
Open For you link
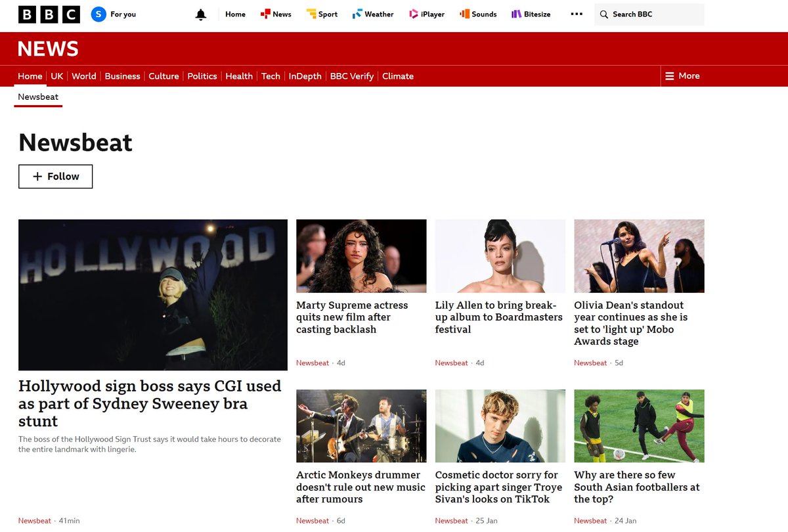click(123, 14)
